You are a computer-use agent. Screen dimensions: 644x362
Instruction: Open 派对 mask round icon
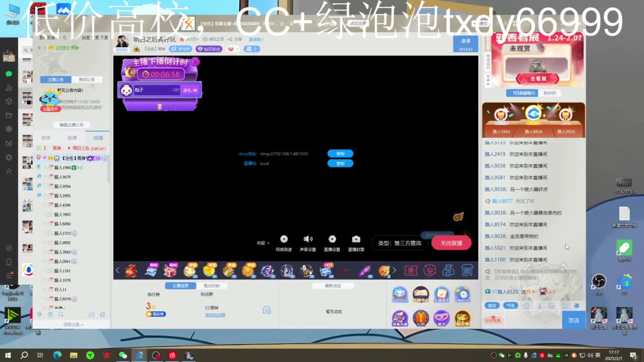441,318
